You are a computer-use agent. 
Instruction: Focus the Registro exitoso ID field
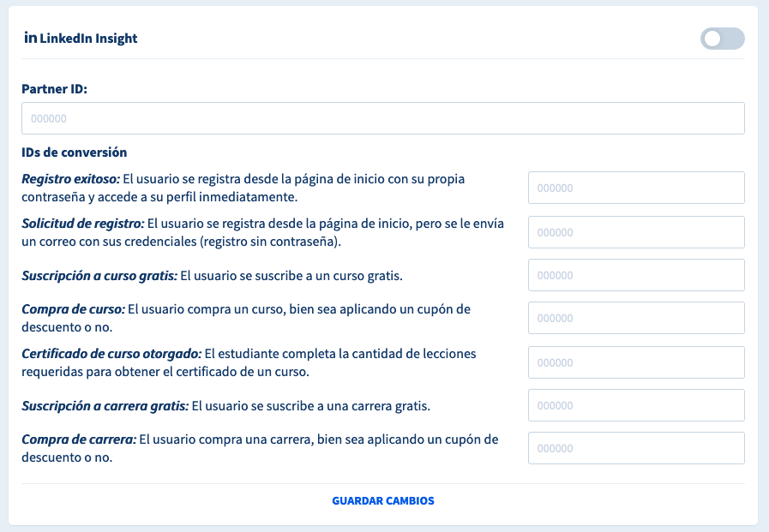tap(635, 188)
